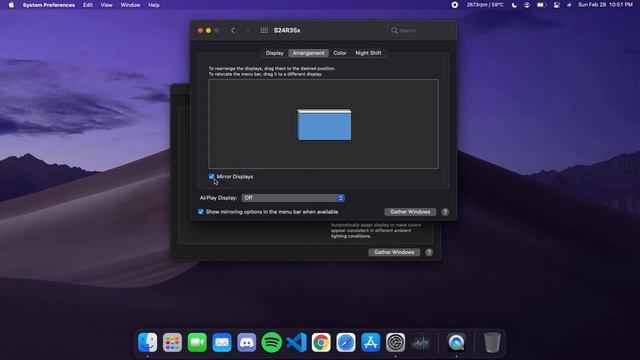Open Do Not Disturb moon icon
640x360 pixels.
point(514,5)
